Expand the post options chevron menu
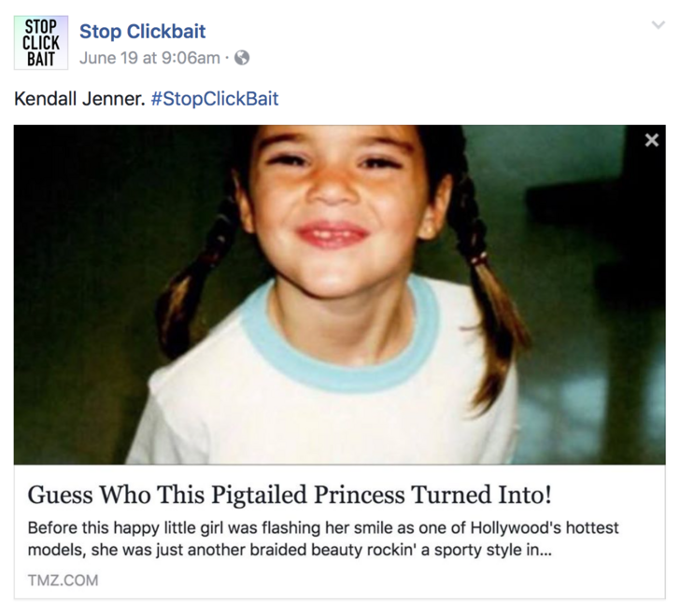 659,26
